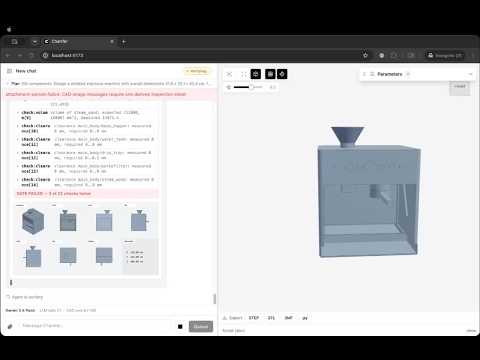Open the second thumbnail in top row
This screenshot has height=360, width=480.
pos(68,220)
